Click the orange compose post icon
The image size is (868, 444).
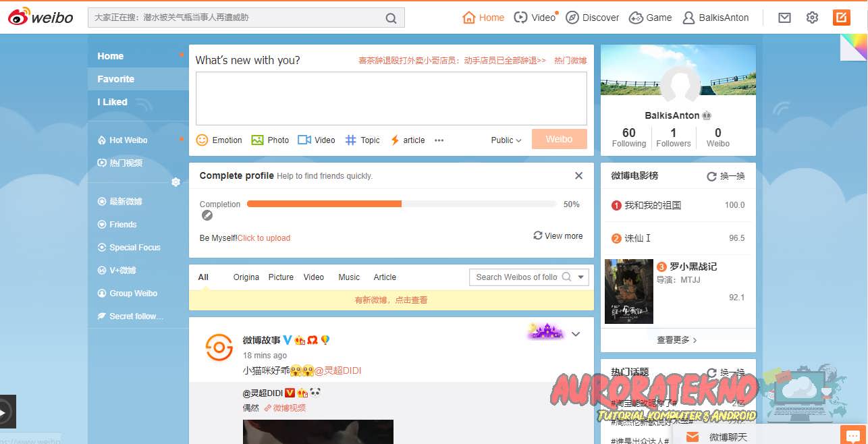[x=841, y=18]
